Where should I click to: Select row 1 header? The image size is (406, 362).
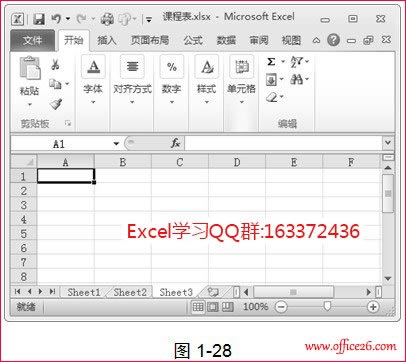point(24,176)
